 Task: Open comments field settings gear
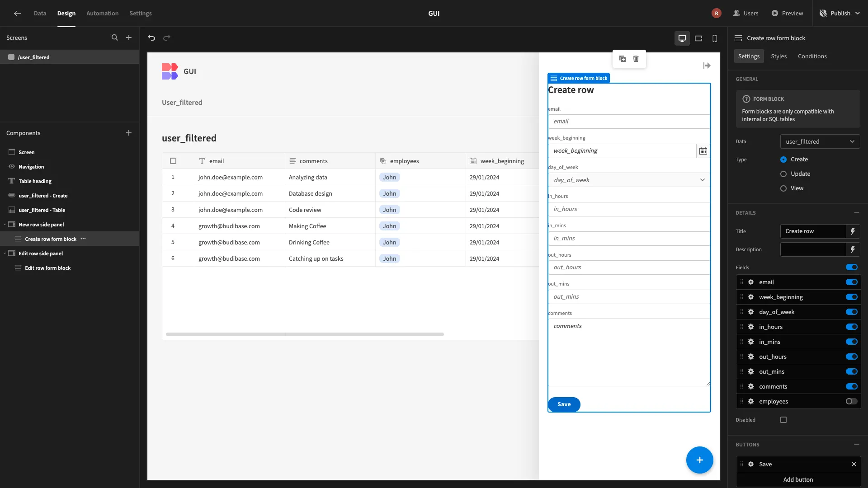(x=751, y=386)
